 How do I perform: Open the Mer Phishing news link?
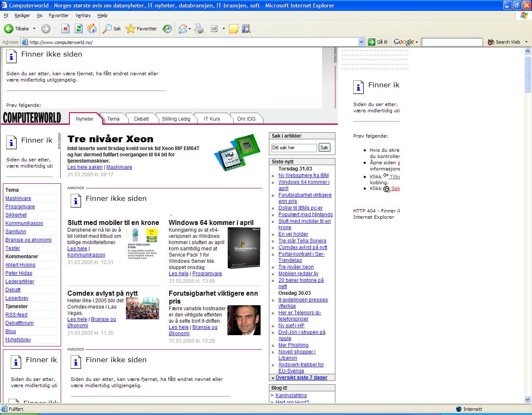point(293,345)
